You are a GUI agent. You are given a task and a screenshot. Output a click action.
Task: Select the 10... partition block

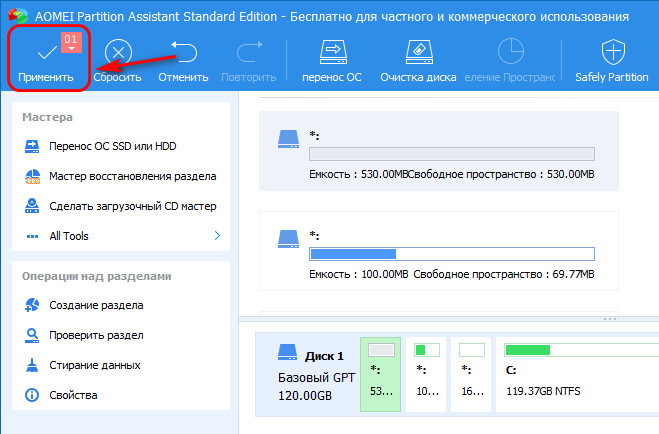427,374
